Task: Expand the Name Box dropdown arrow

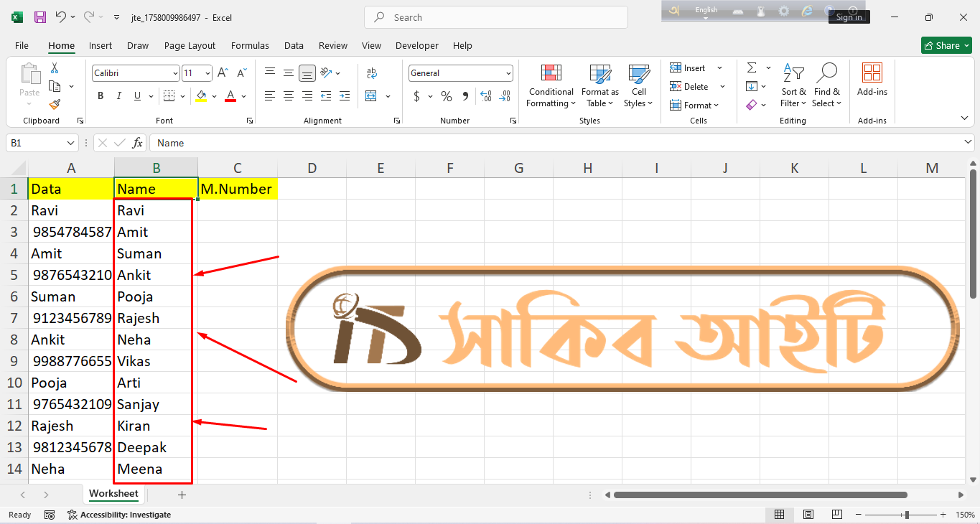Action: [70, 143]
